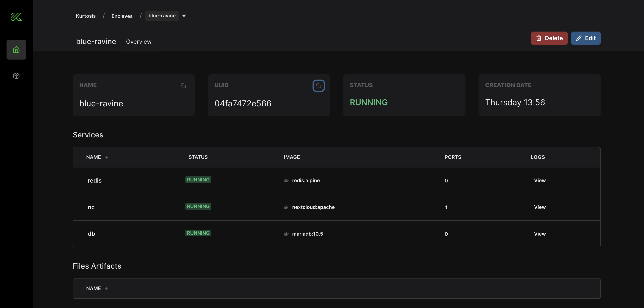The image size is (644, 308).
Task: Open the packages cube sidebar icon
Action: coord(16,76)
